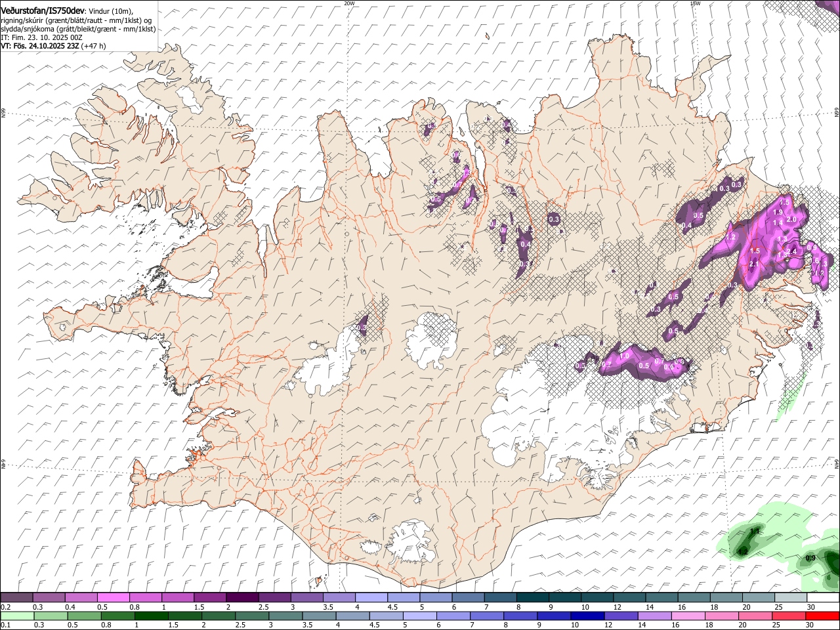Click the royal blue 8–9 swatch in the lower scale
Screen dimensions: 840x630
coord(520,616)
